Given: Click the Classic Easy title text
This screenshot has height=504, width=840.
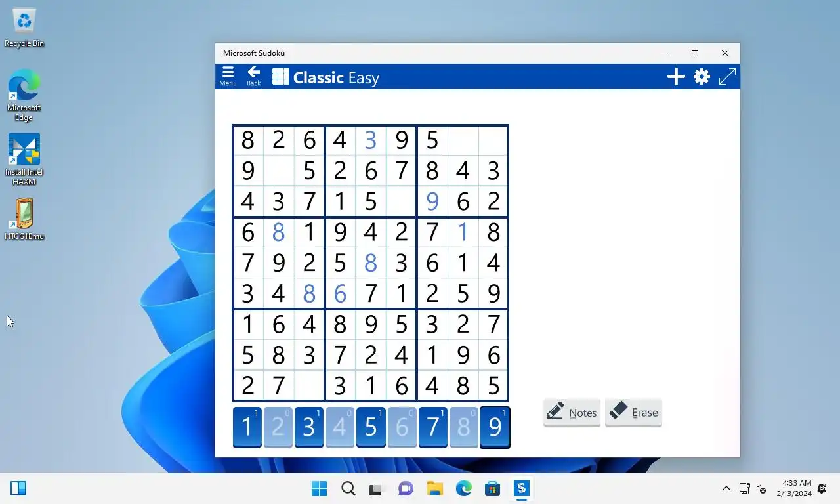Looking at the screenshot, I should pos(336,77).
